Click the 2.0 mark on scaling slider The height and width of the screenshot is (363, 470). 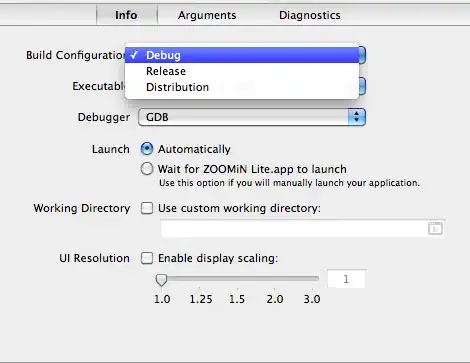point(275,299)
